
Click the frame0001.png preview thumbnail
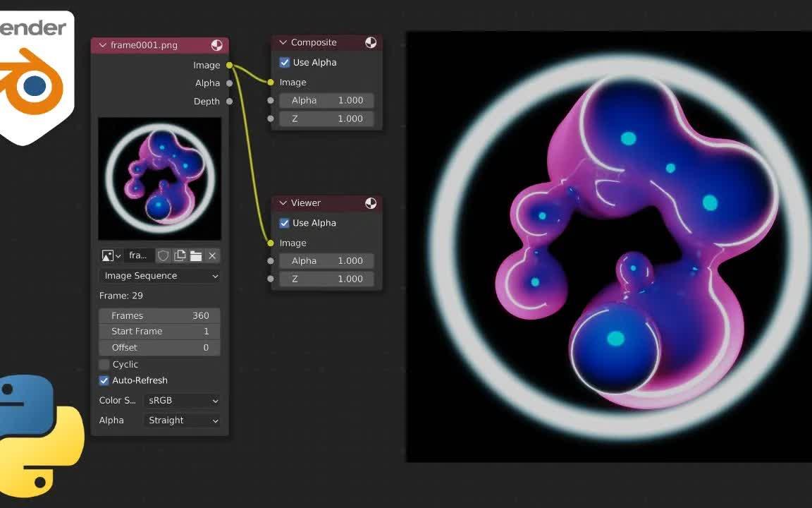point(160,178)
